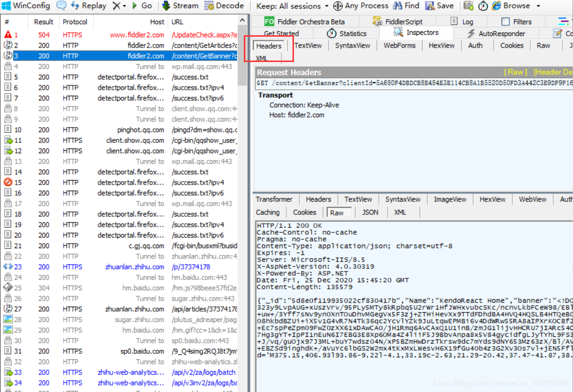Open response Cookies tab
This screenshot has width=573, height=392.
coord(304,212)
